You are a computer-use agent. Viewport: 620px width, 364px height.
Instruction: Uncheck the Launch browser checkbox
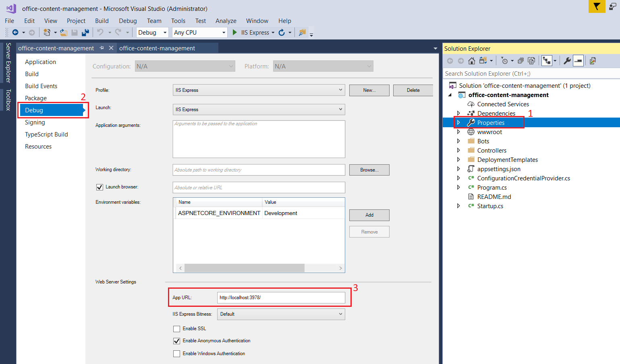coord(100,187)
